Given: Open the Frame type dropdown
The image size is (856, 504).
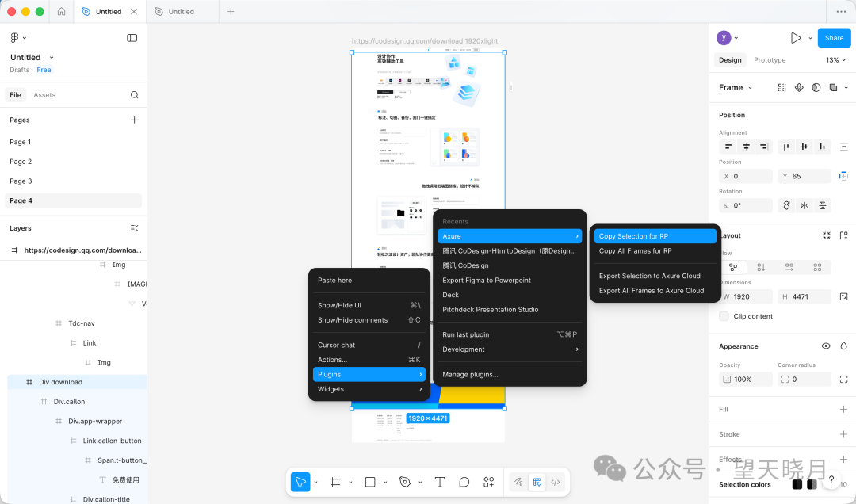Looking at the screenshot, I should tap(750, 87).
